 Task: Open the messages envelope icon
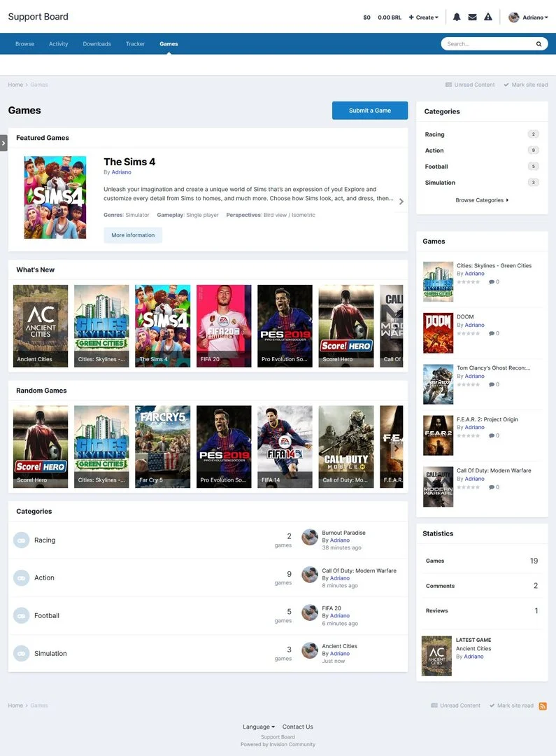coord(472,17)
